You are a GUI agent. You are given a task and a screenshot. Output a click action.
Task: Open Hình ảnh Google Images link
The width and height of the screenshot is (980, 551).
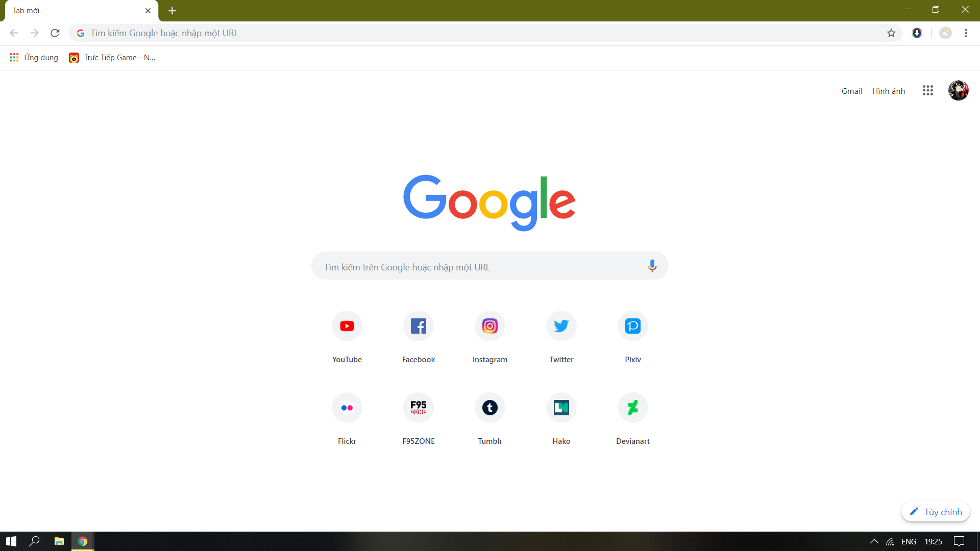889,91
